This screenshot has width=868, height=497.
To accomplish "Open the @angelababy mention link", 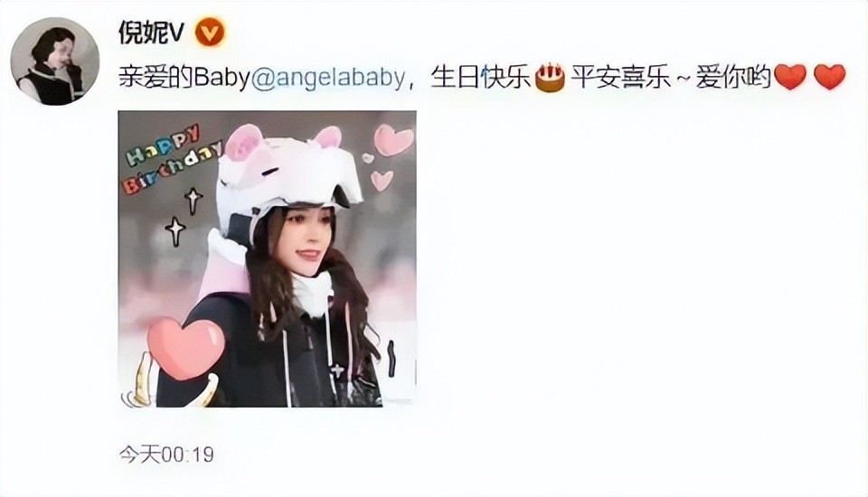I will (328, 78).
